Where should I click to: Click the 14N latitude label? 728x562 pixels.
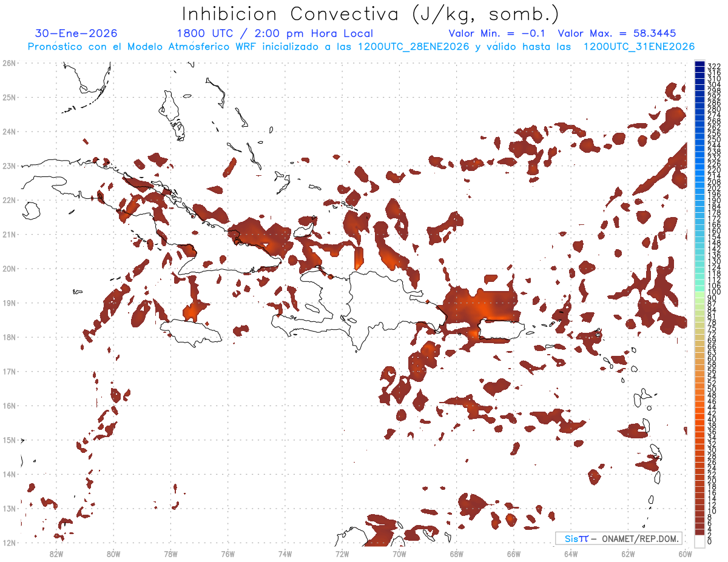[9, 474]
